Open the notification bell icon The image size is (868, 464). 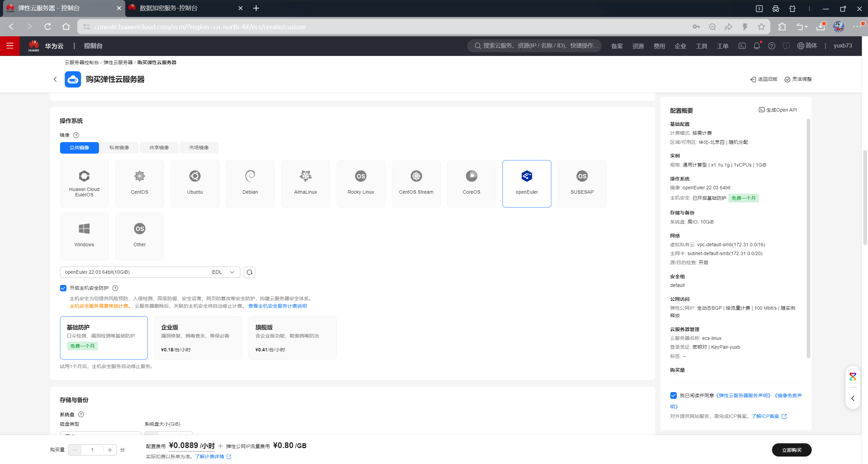756,46
